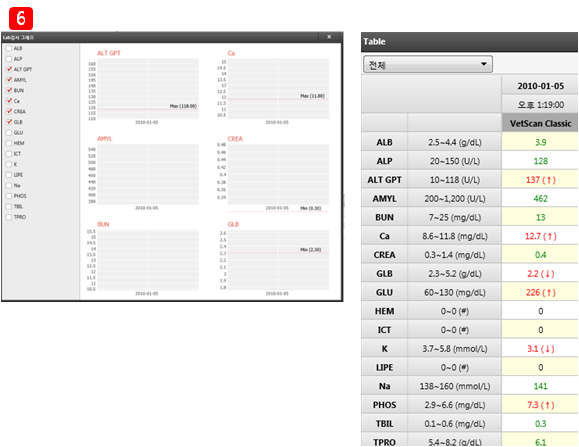Click the Table panel title bar
Viewport: 579px width, 447px height.
click(469, 42)
